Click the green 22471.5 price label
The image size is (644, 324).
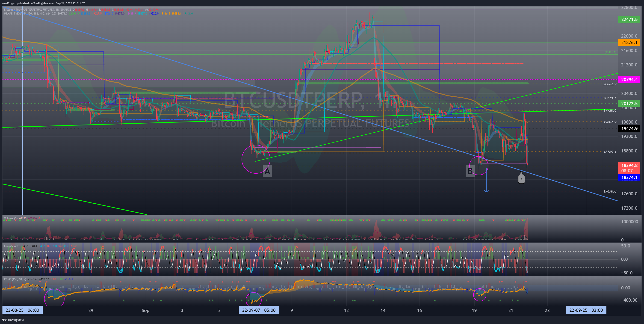pyautogui.click(x=629, y=19)
